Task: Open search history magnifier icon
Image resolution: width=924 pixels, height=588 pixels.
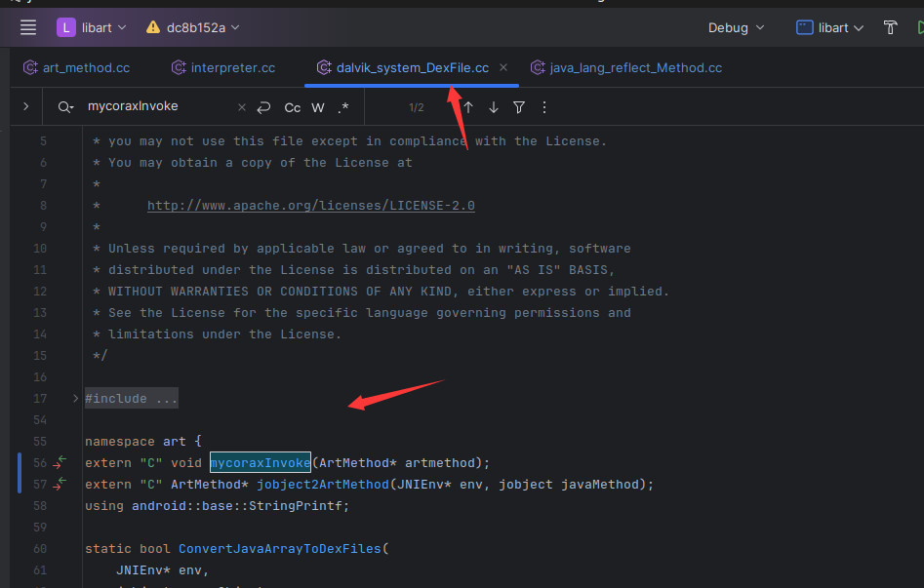Action: 65,107
